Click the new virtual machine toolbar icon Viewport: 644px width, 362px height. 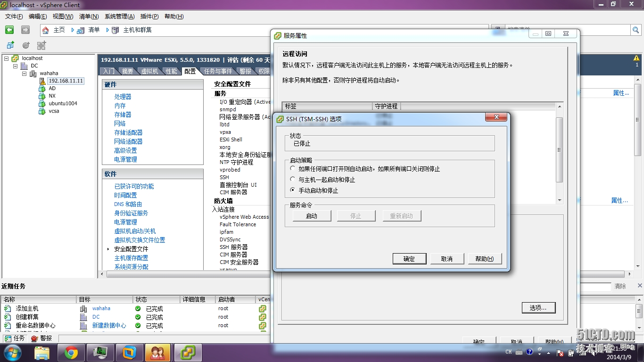(10, 45)
